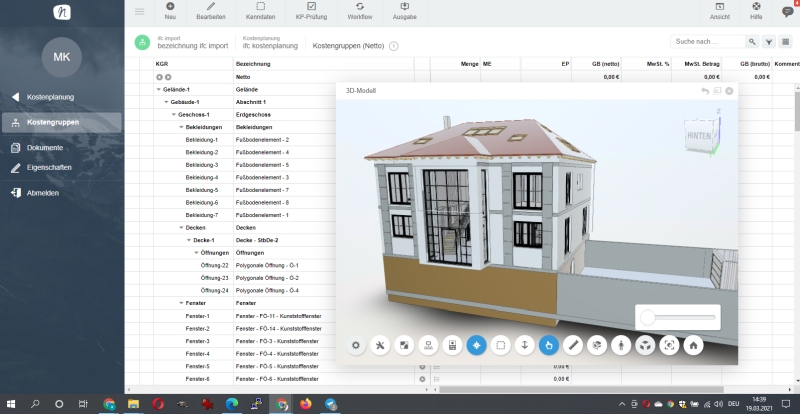Click the Suche nach search field
The height and width of the screenshot is (414, 800).
(708, 42)
